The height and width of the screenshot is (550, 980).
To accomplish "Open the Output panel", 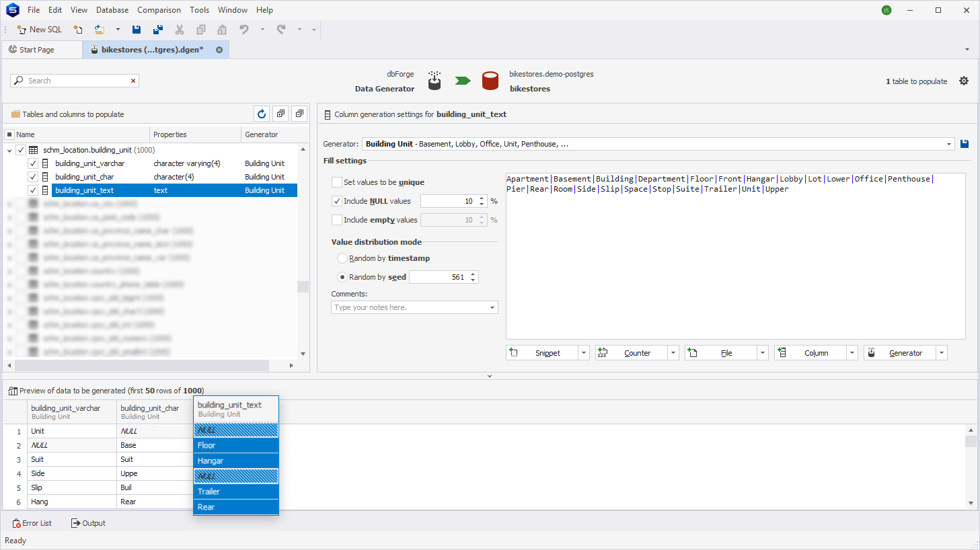I will [88, 523].
